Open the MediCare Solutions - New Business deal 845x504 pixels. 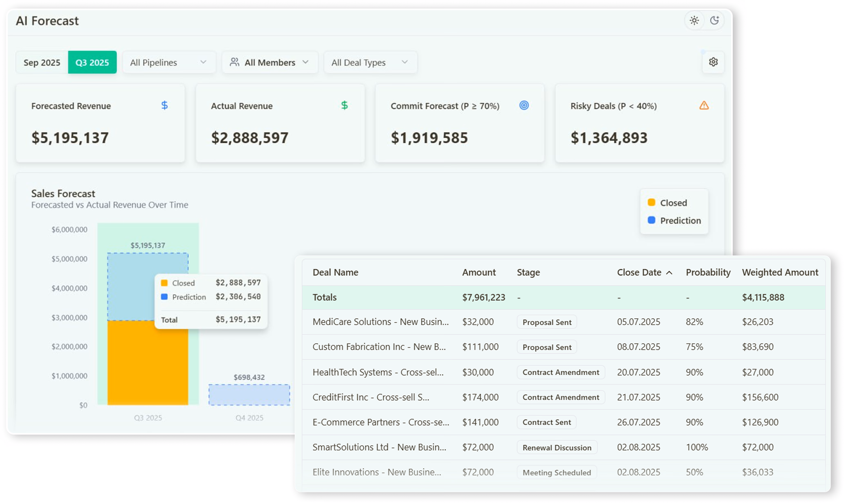click(x=380, y=322)
